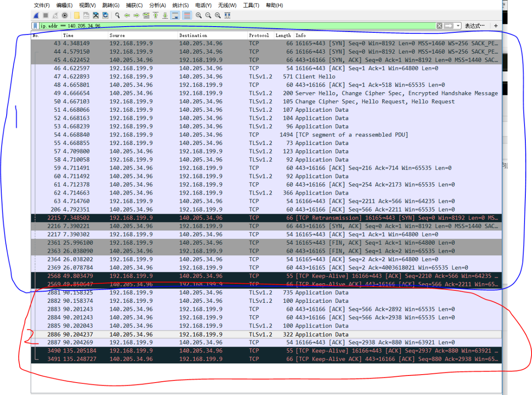This screenshot has width=532, height=395.
Task: Open the 统计(S) menu
Action: pyautogui.click(x=180, y=5)
